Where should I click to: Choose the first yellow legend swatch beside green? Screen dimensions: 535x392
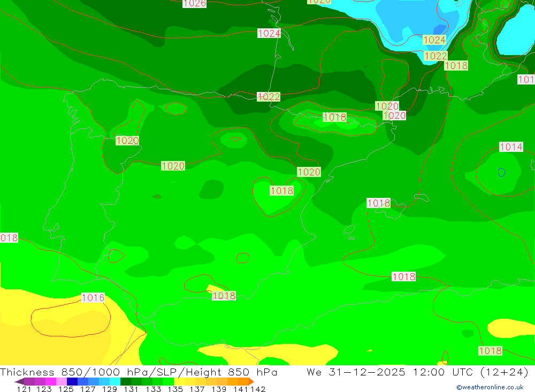[x=179, y=381]
